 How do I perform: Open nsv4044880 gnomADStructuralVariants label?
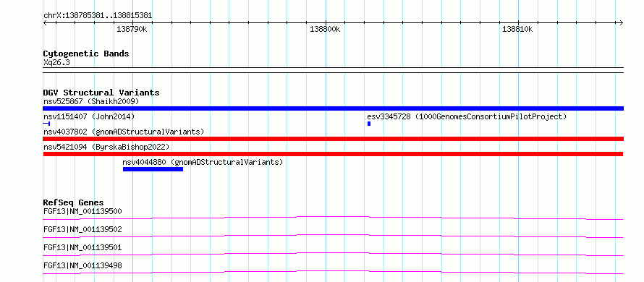[203, 162]
